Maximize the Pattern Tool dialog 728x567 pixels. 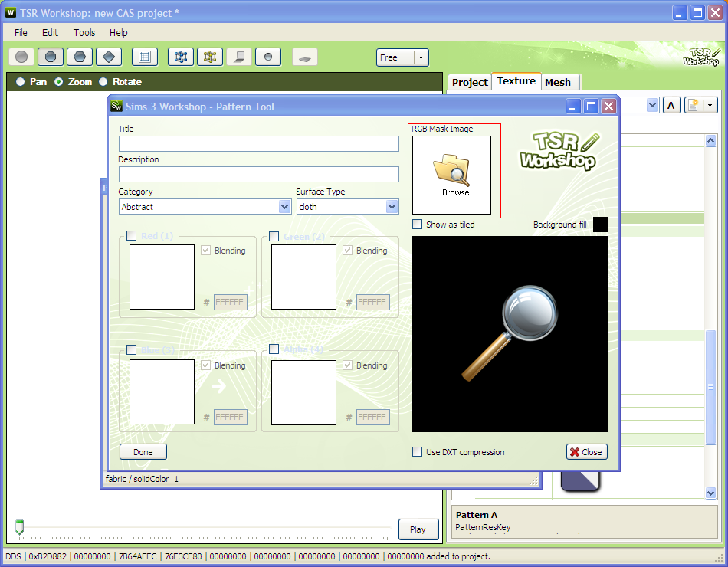point(591,107)
